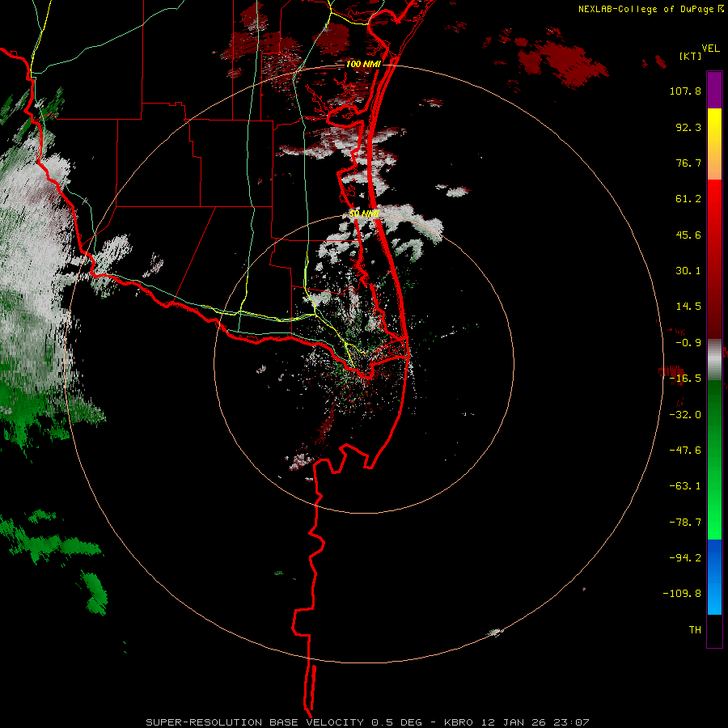Viewport: 728px width, 728px height.
Task: Click the -16.5 velocity scale value
Action: click(x=685, y=379)
